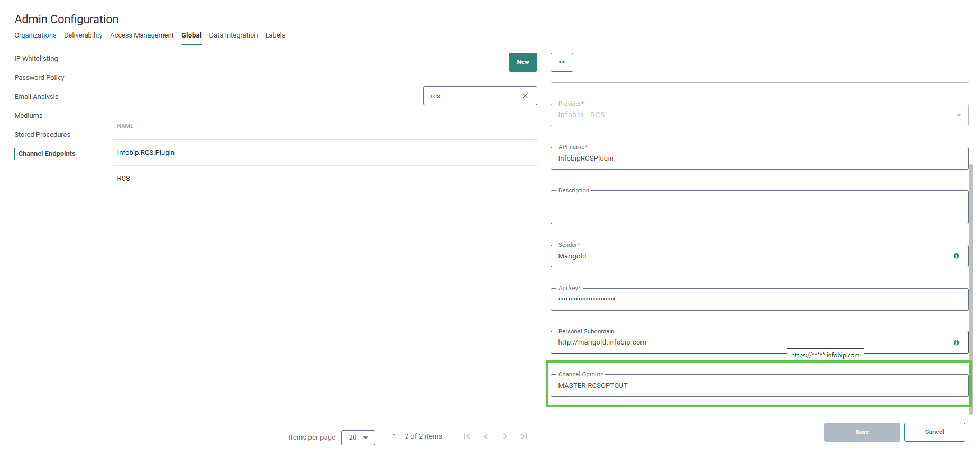This screenshot has height=456, width=980.
Task: Jump to the last page of results
Action: 524,436
